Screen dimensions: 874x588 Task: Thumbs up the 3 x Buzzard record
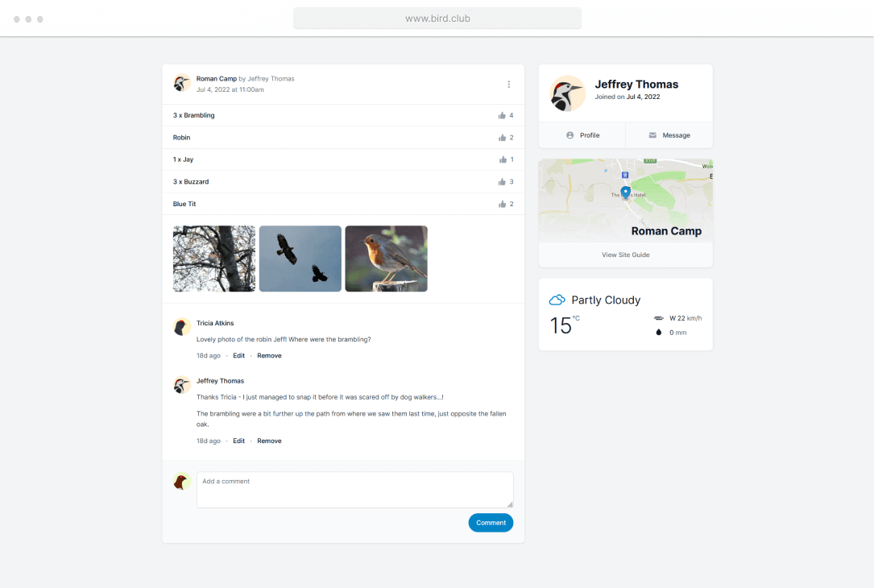(503, 181)
